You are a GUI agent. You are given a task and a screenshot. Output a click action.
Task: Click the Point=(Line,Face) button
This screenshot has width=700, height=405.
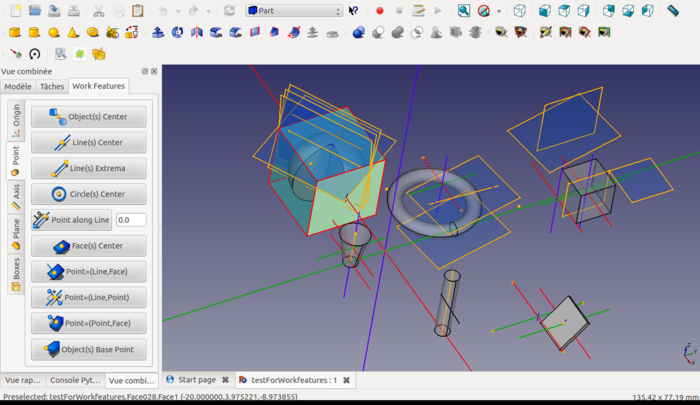(x=88, y=272)
